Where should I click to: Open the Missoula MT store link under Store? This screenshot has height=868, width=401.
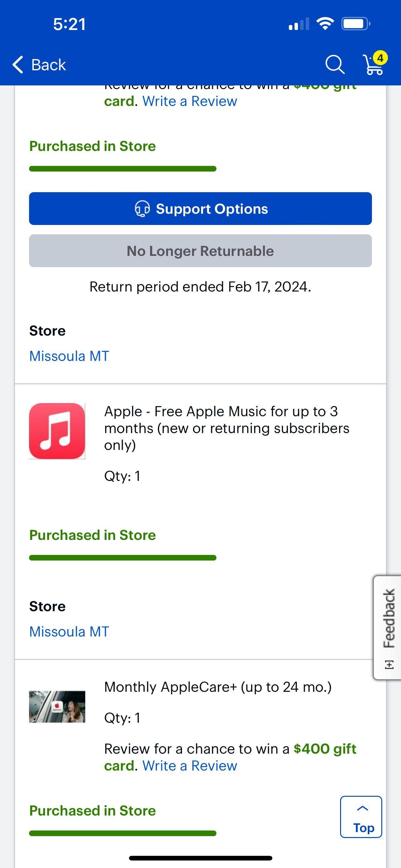tap(69, 356)
